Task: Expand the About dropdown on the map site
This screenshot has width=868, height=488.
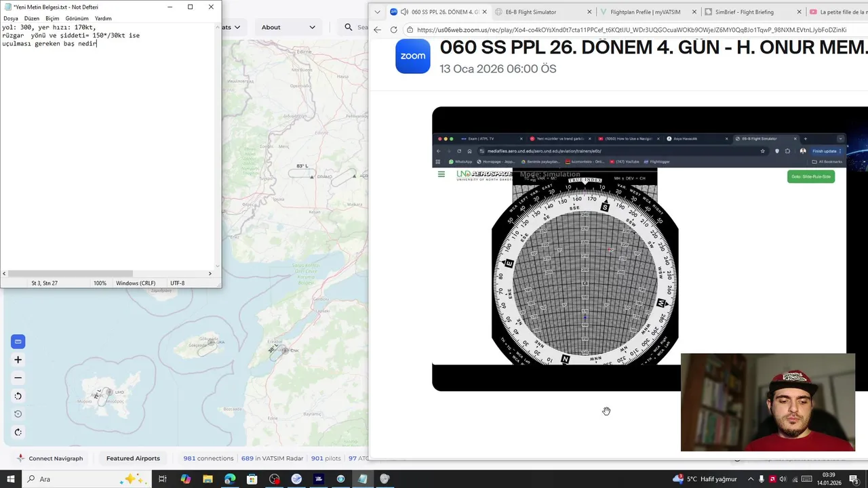Action: click(x=288, y=27)
